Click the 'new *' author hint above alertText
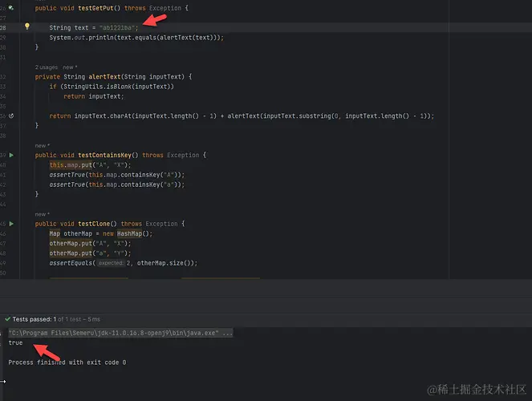 coord(70,67)
